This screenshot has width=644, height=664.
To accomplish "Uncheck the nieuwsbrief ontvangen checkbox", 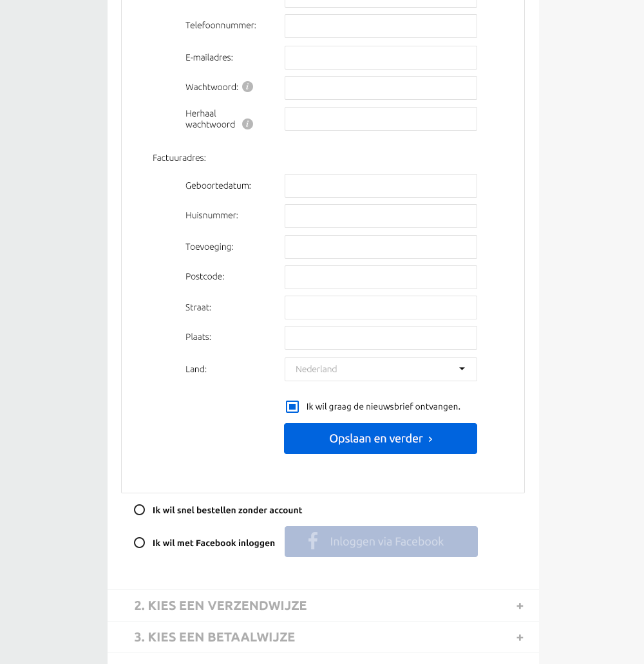I will (x=292, y=406).
